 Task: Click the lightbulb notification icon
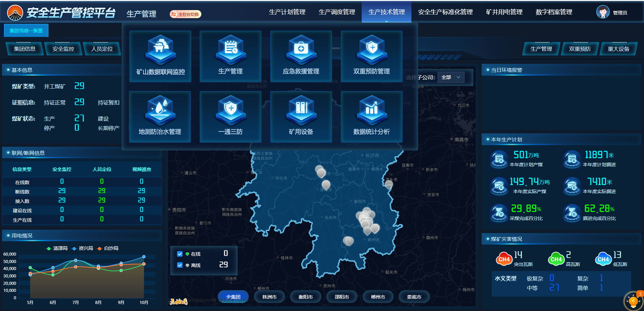pos(633,301)
